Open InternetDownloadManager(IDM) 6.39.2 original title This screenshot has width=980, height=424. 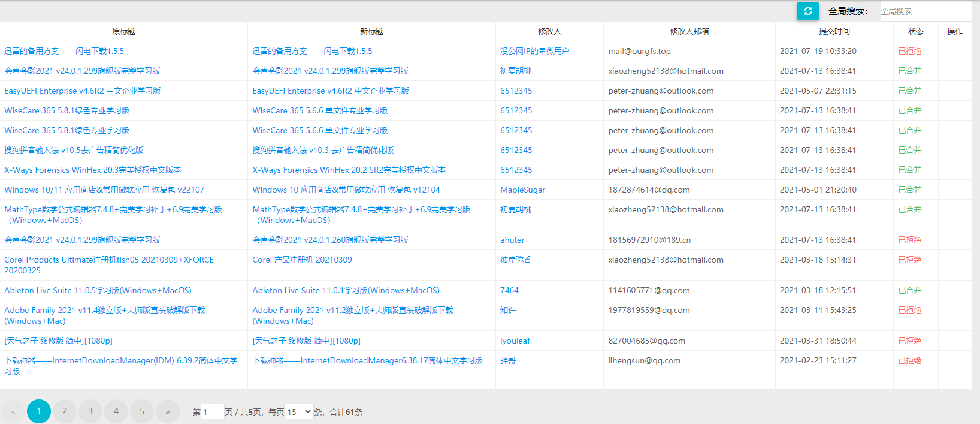121,366
